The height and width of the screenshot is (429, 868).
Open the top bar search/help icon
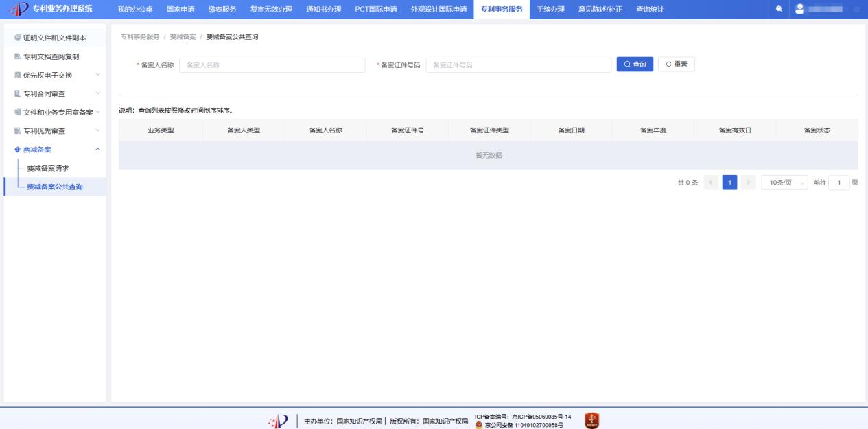(x=779, y=9)
